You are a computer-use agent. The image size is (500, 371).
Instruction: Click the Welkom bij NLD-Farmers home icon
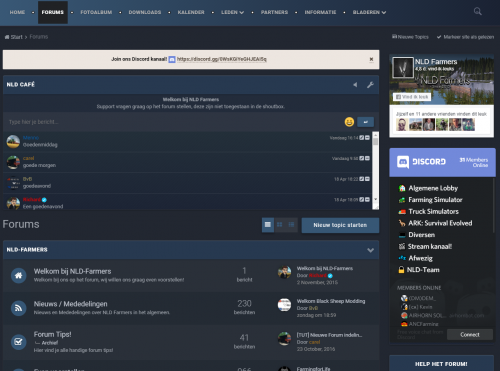click(x=19, y=275)
